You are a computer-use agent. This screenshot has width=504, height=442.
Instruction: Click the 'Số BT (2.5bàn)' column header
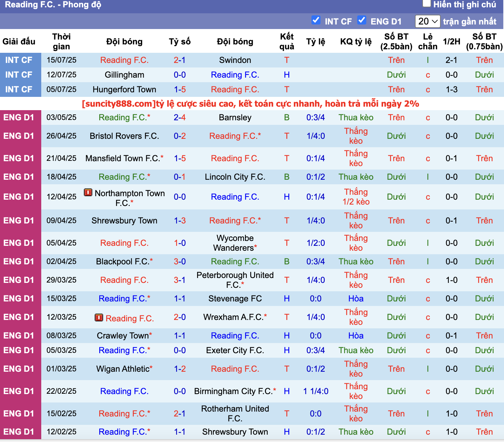coord(396,42)
